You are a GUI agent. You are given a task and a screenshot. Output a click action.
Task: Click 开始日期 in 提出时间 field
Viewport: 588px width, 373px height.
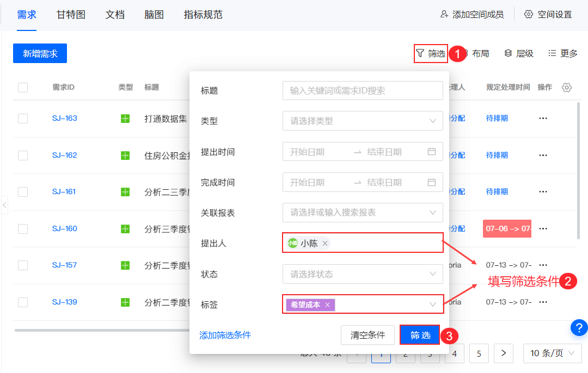307,152
